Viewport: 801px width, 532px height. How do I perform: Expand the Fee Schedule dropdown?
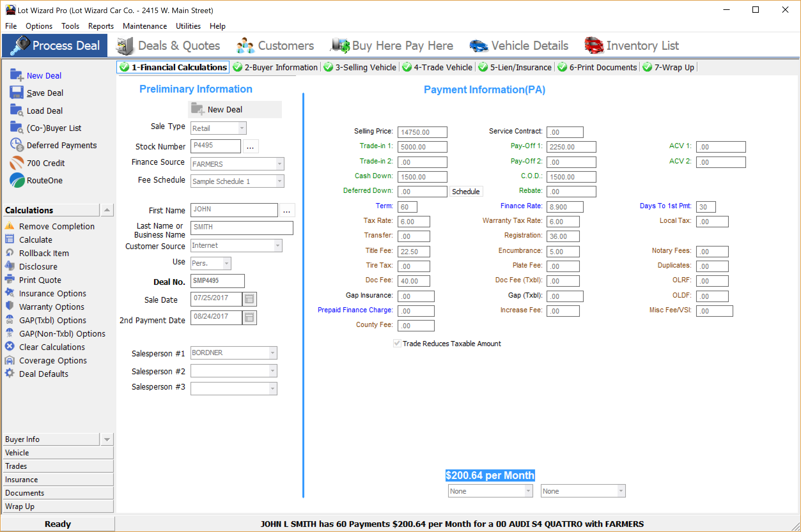[x=279, y=181]
